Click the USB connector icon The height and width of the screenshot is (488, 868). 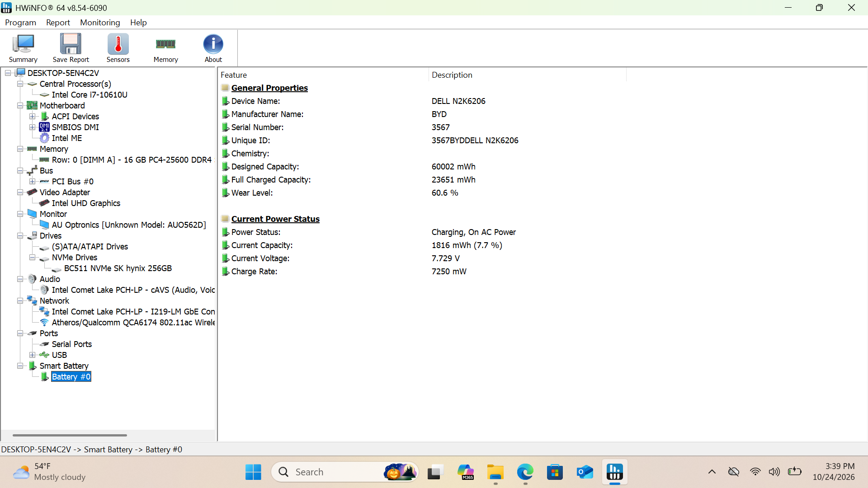tap(44, 355)
